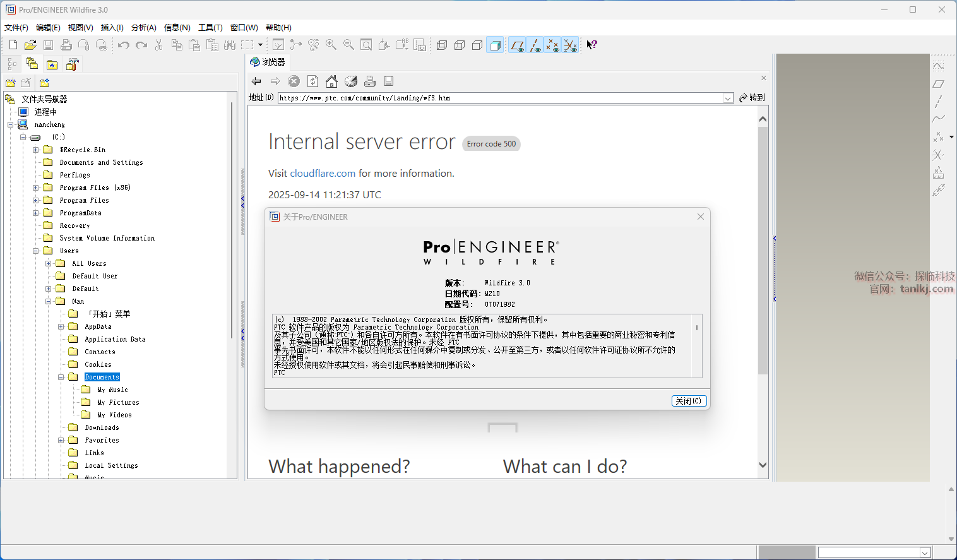
Task: Stop loading the browser page
Action: tap(294, 81)
